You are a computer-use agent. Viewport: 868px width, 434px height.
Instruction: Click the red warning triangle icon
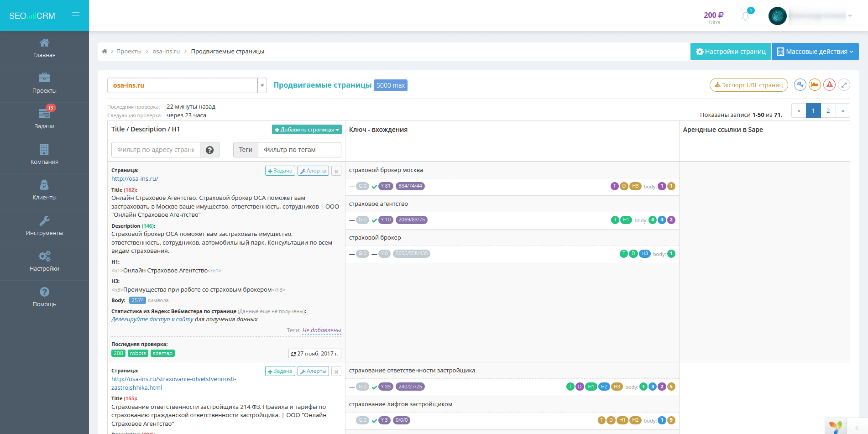pos(829,85)
